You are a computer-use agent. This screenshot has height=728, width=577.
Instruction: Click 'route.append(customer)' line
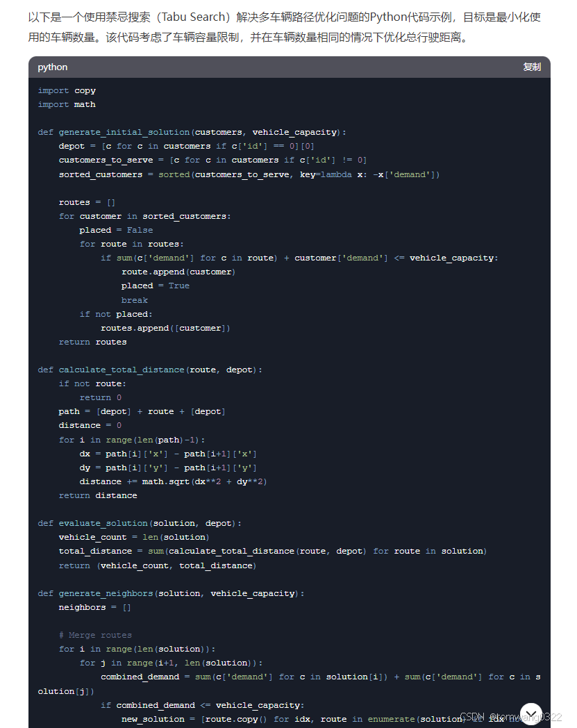[178, 272]
